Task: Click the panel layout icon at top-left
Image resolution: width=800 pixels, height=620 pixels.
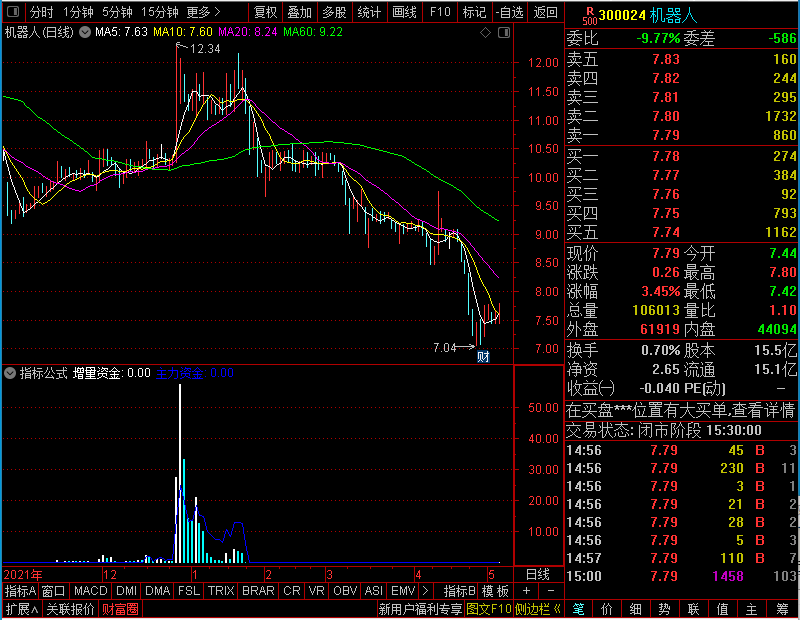Action: click(13, 11)
